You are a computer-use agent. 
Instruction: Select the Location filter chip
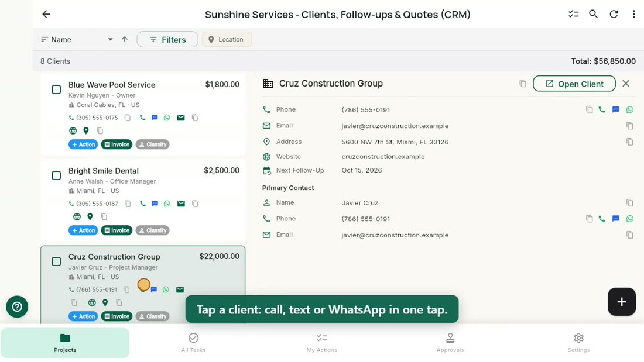coord(227,39)
